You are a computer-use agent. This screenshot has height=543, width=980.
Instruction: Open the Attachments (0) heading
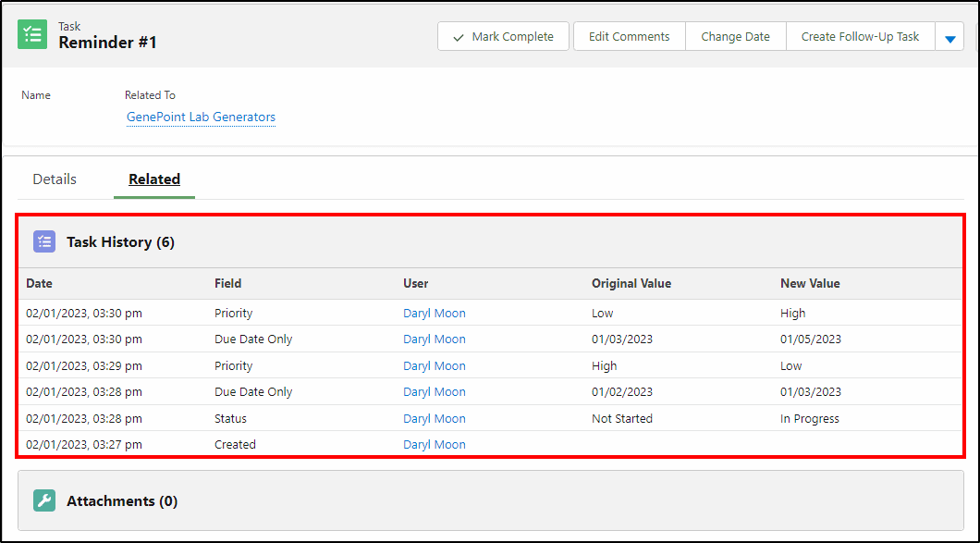[x=122, y=501]
